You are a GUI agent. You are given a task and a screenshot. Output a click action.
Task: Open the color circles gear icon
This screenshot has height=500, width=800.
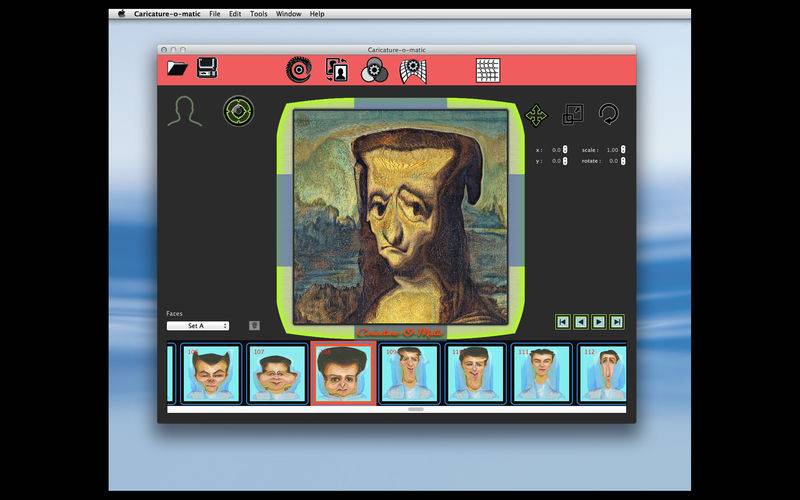click(374, 70)
